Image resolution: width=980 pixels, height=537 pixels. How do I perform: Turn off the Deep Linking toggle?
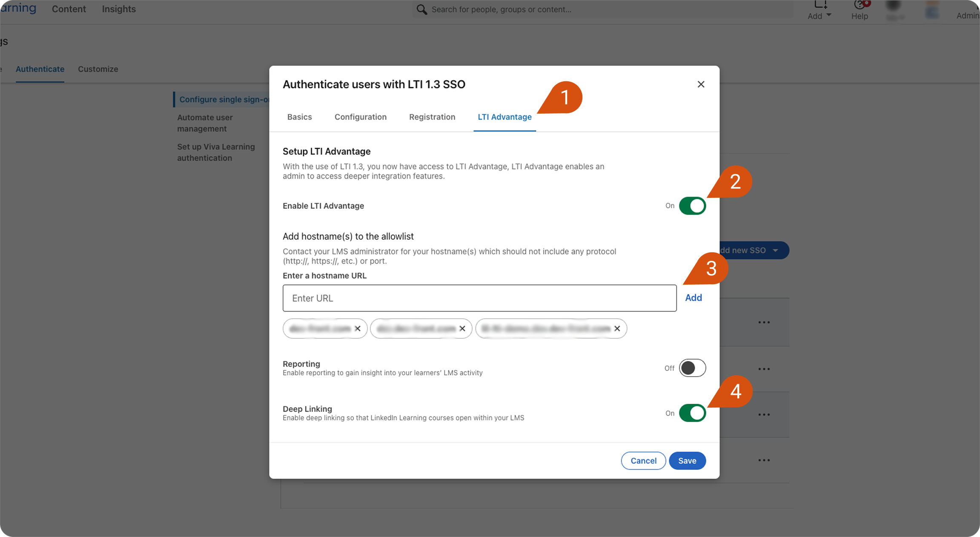[692, 413]
